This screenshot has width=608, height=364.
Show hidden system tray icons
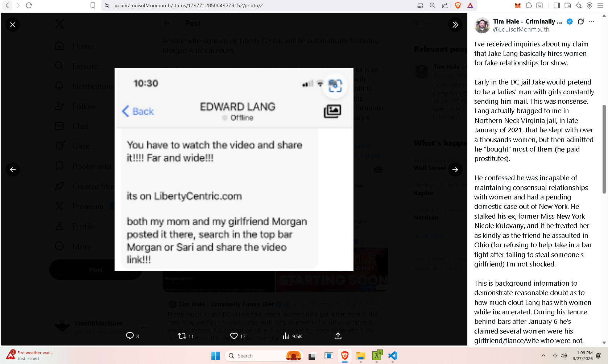point(543,356)
